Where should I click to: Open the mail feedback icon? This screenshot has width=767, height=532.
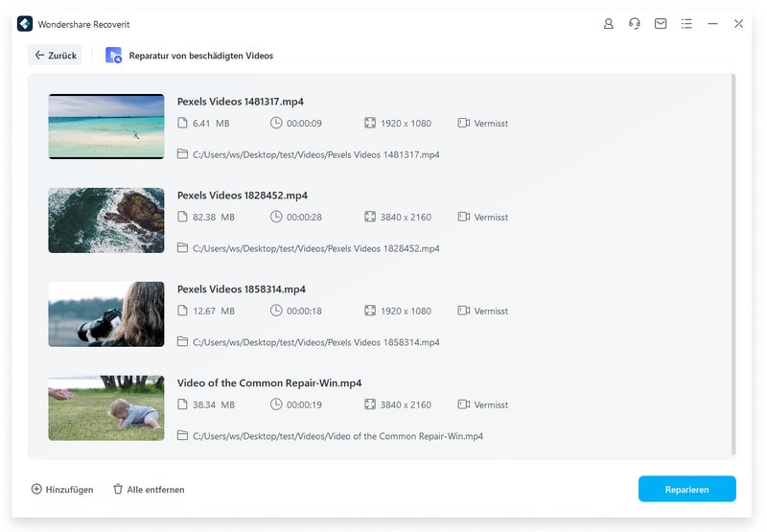coord(661,23)
